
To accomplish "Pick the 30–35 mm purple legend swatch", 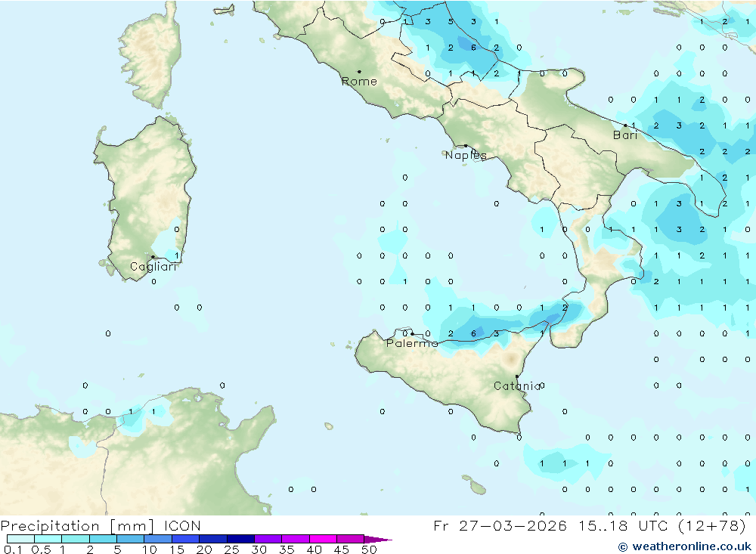I will (x=268, y=539).
